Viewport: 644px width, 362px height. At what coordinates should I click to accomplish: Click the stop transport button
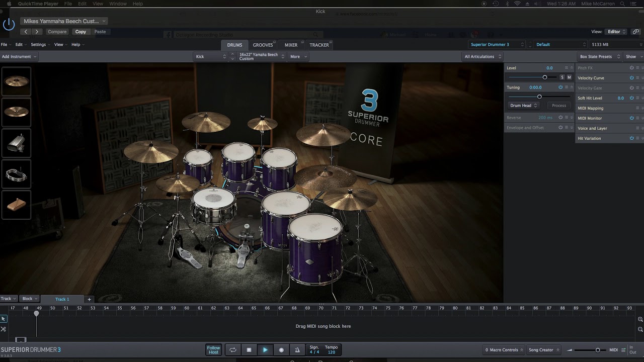(249, 350)
